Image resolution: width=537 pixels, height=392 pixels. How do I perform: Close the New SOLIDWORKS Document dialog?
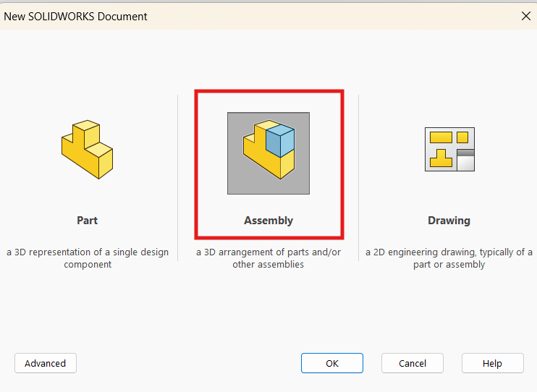[526, 16]
